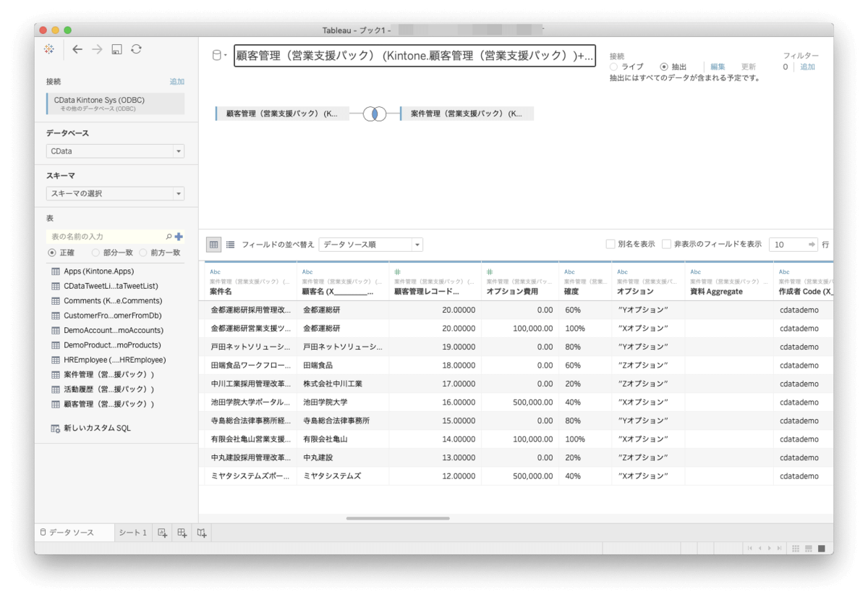This screenshot has width=868, height=600.
Task: Click the Abc type icon for 資料 Aggregate column
Action: 695,272
